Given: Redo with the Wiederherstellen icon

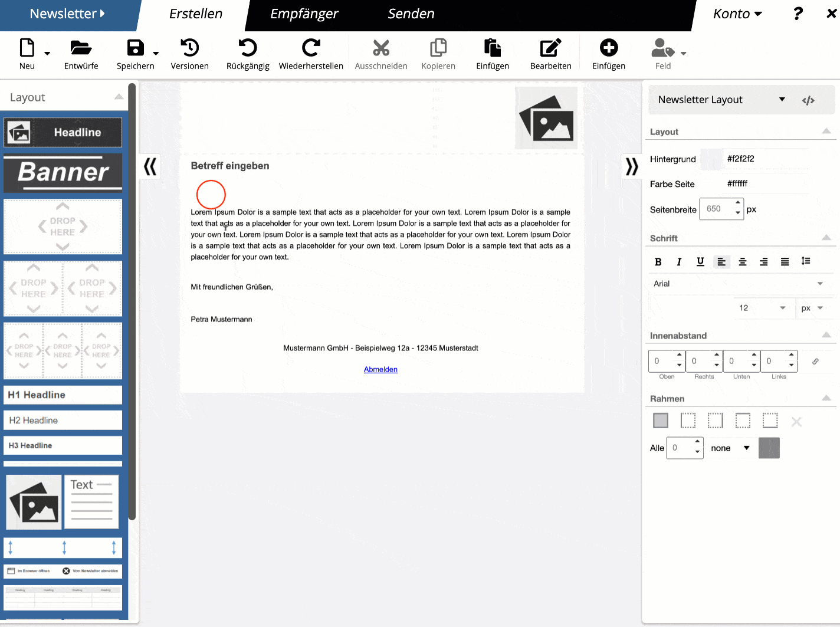Looking at the screenshot, I should (311, 48).
